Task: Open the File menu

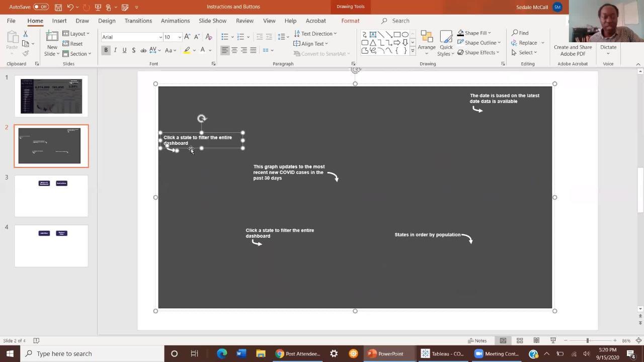Action: [x=11, y=21]
